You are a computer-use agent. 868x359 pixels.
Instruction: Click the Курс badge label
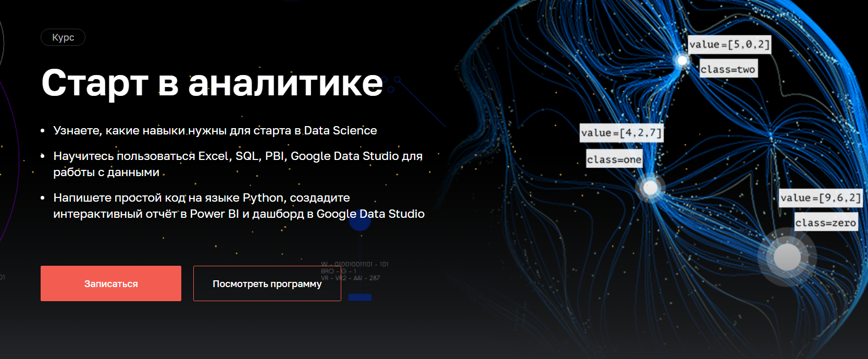point(63,38)
